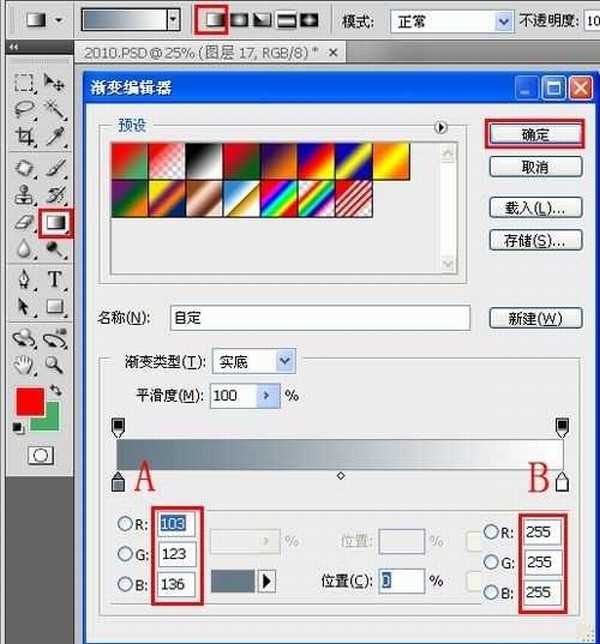Click the 确定 button

pos(535,133)
